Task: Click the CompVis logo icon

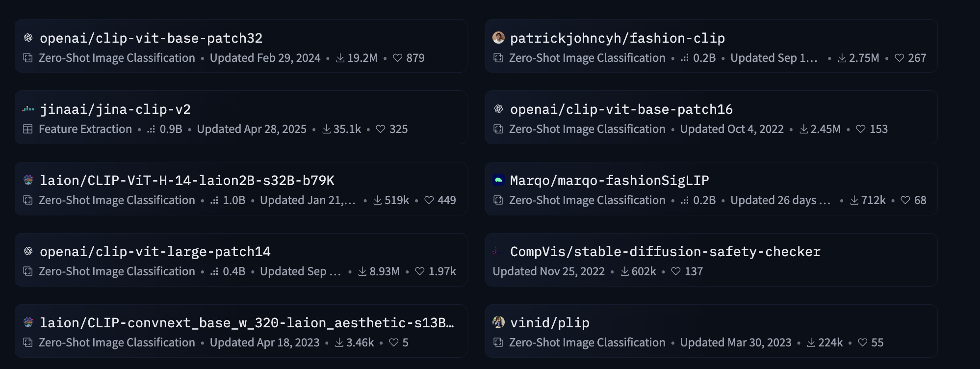Action: point(498,251)
